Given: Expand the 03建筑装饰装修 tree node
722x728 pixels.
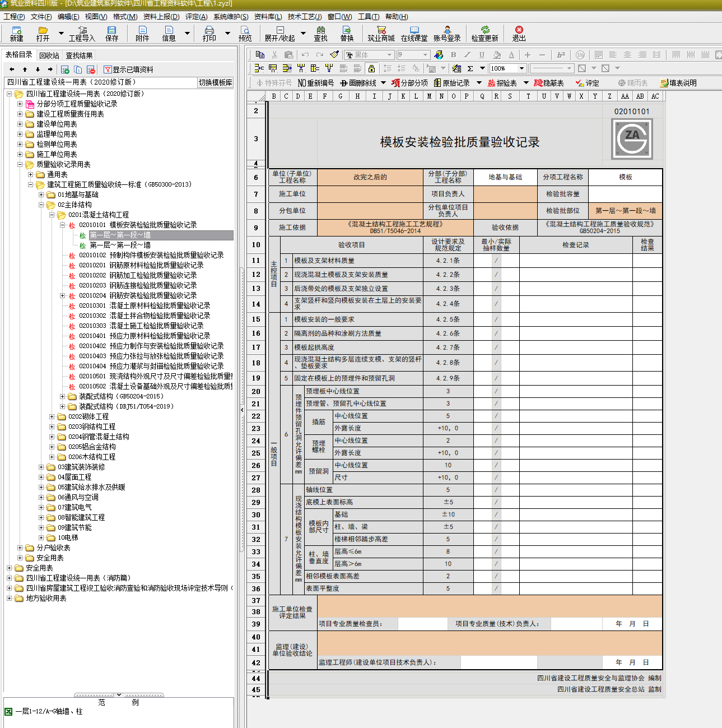Looking at the screenshot, I should pyautogui.click(x=41, y=467).
